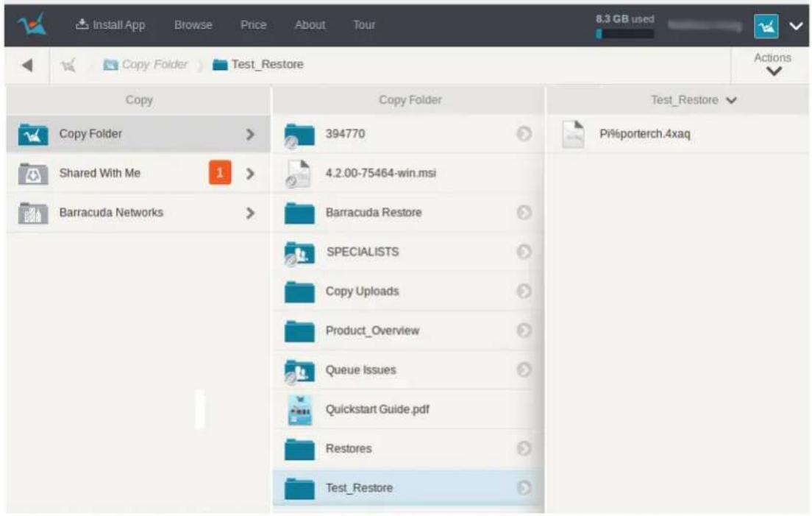Click the arrow circle beside Test_Restore
Viewport: 812px width, 516px height.
click(x=524, y=488)
